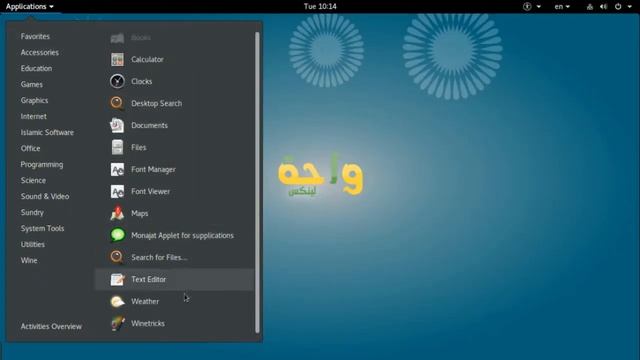640x360 pixels.
Task: Click the Weather label text
Action: coord(145,301)
